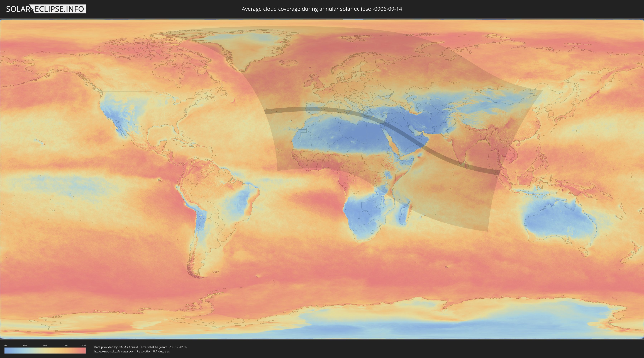The image size is (644, 358).
Task: Click the blue 0% end of the legend
Action: [6, 350]
